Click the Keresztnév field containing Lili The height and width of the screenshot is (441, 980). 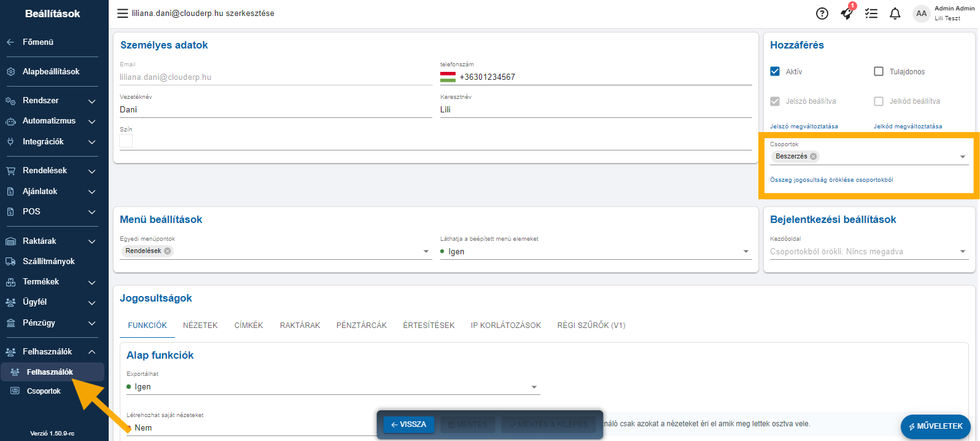[x=596, y=110]
